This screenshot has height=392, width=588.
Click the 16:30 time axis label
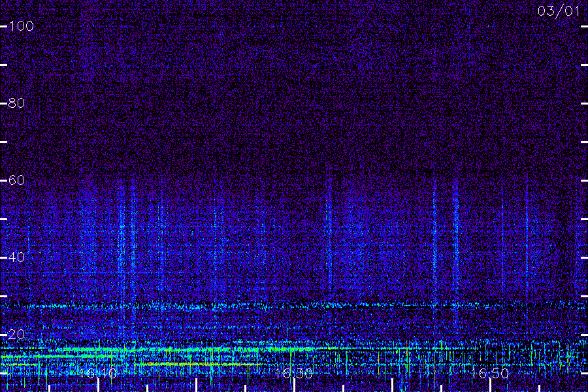pyautogui.click(x=294, y=374)
